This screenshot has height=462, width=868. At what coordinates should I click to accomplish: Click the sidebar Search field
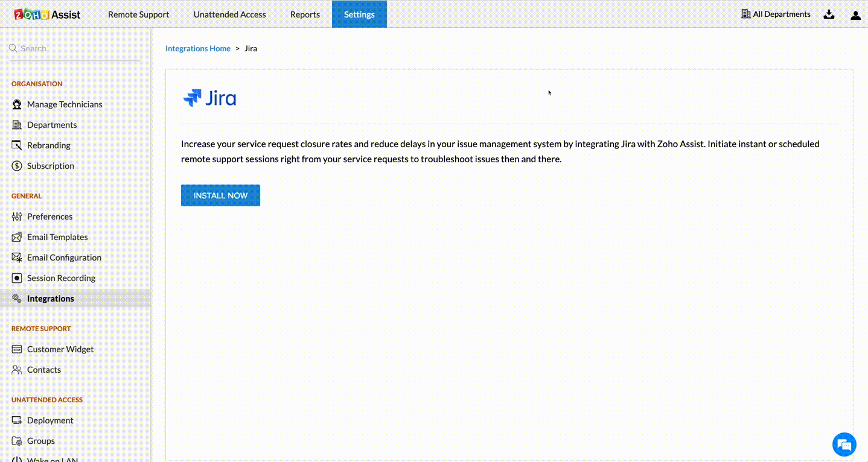point(75,48)
